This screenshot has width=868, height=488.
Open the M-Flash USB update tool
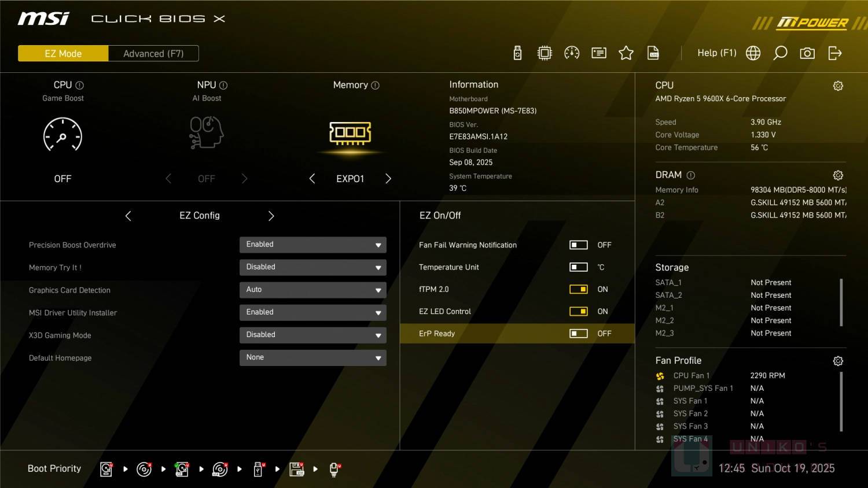click(517, 53)
